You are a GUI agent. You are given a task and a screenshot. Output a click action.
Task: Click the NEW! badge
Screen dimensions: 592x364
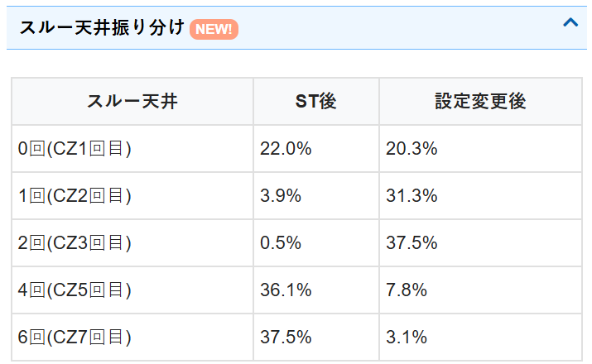214,30
